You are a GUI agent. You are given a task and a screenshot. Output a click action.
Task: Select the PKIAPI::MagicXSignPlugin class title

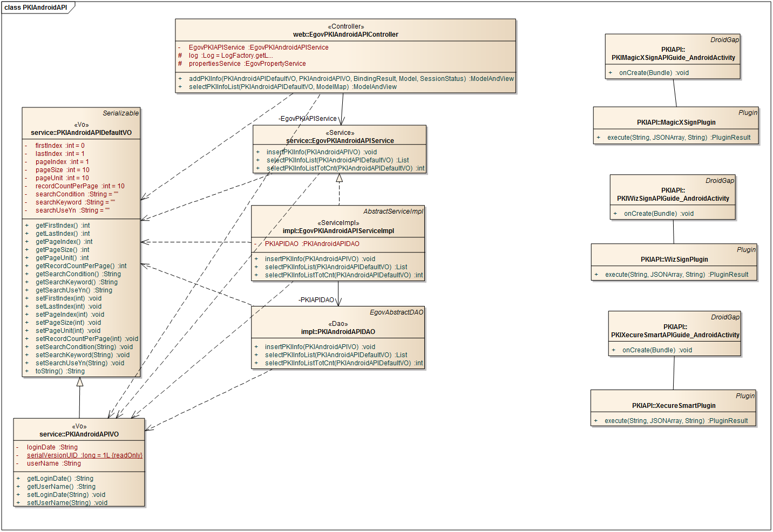(x=676, y=122)
